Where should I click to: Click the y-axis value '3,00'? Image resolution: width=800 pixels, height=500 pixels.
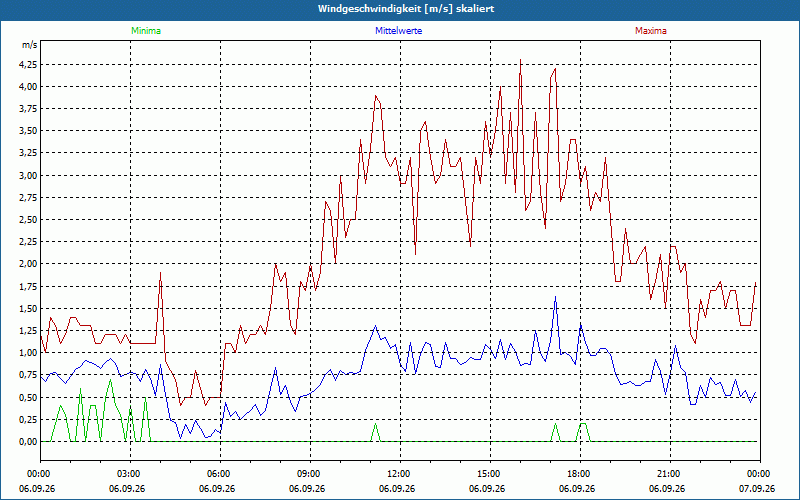point(28,176)
